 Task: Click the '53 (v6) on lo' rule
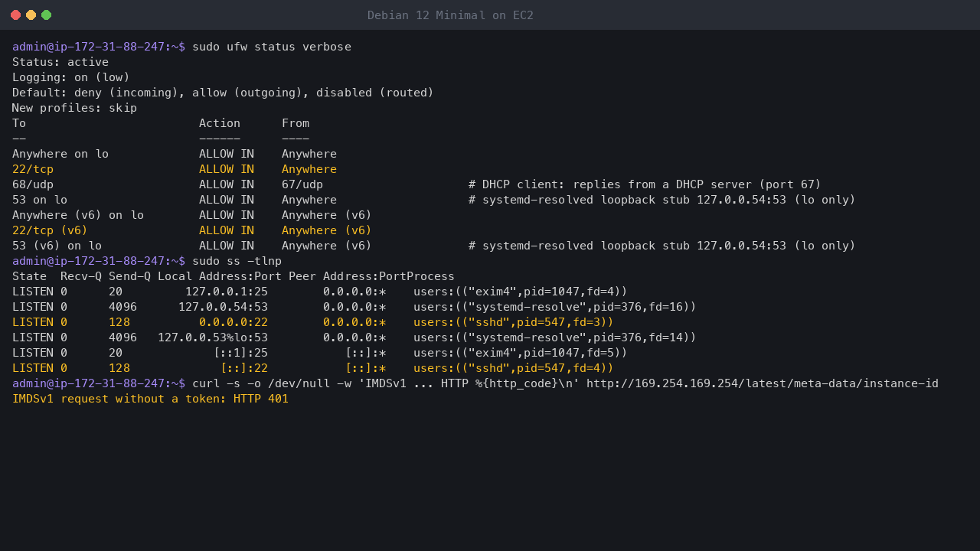pos(57,246)
